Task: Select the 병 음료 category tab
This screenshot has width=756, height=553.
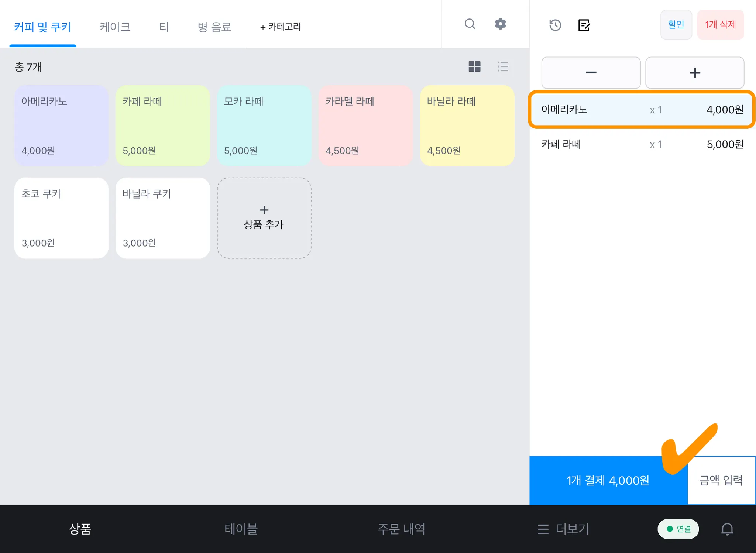Action: coord(214,27)
